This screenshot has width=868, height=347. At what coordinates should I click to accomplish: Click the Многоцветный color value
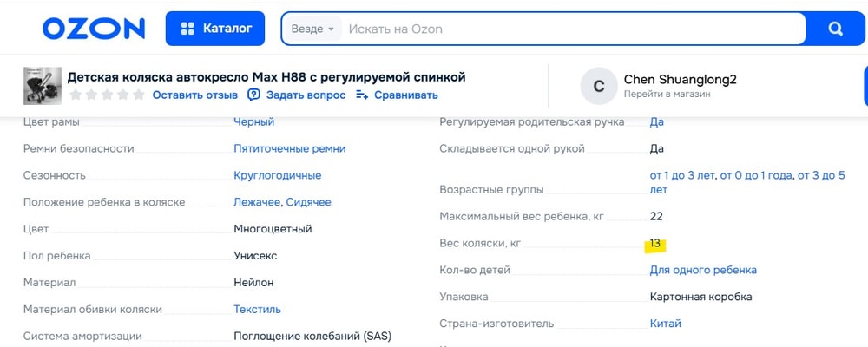pos(273,228)
